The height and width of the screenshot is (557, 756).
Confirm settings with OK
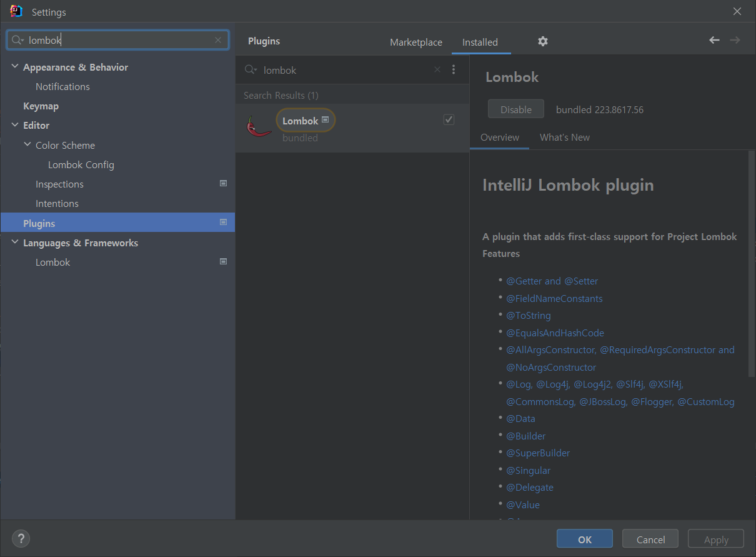(585, 539)
